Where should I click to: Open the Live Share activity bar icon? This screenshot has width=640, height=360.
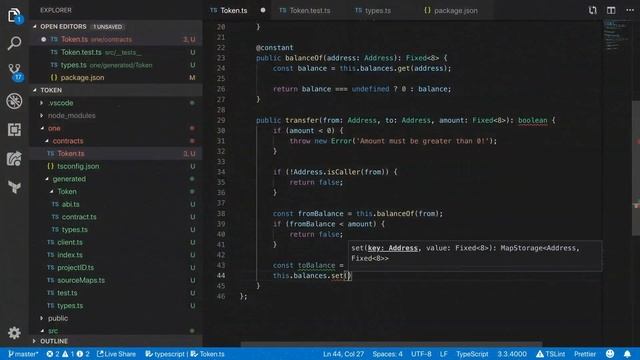tap(14, 158)
